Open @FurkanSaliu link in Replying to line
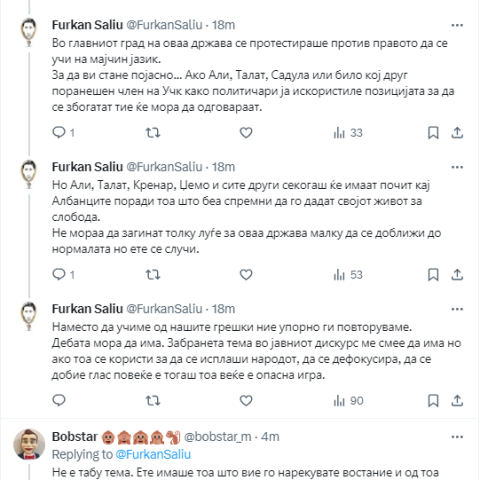This screenshot has width=480, height=480. pos(153,454)
